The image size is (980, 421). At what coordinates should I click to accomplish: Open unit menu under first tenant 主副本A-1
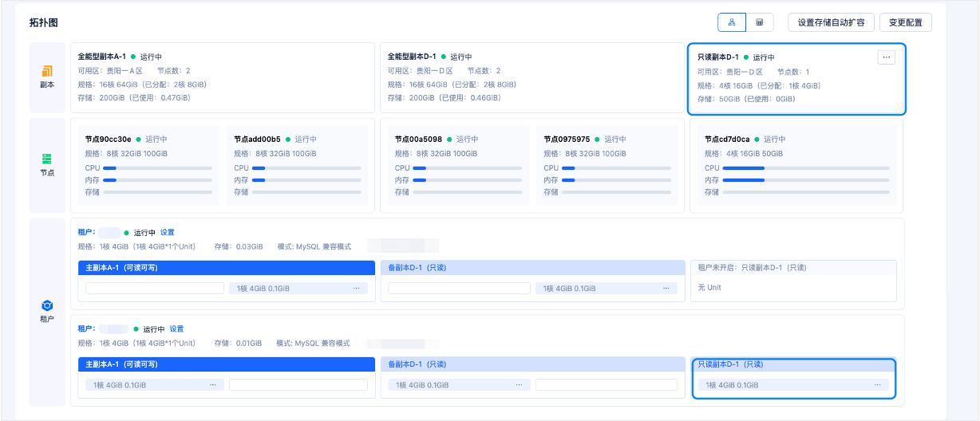tap(356, 289)
